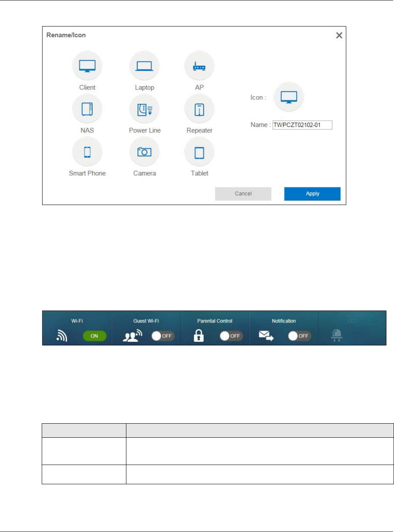394x532 pixels.
Task: Click the Notification label
Action: pyautogui.click(x=284, y=321)
